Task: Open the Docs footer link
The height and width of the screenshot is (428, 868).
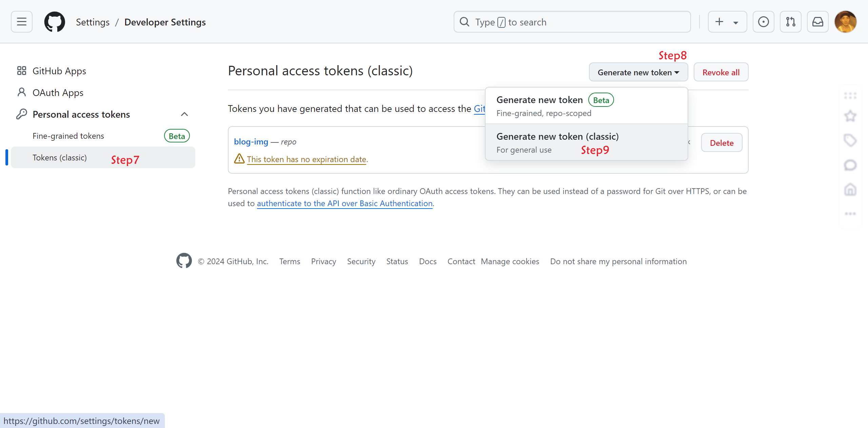Action: tap(428, 261)
